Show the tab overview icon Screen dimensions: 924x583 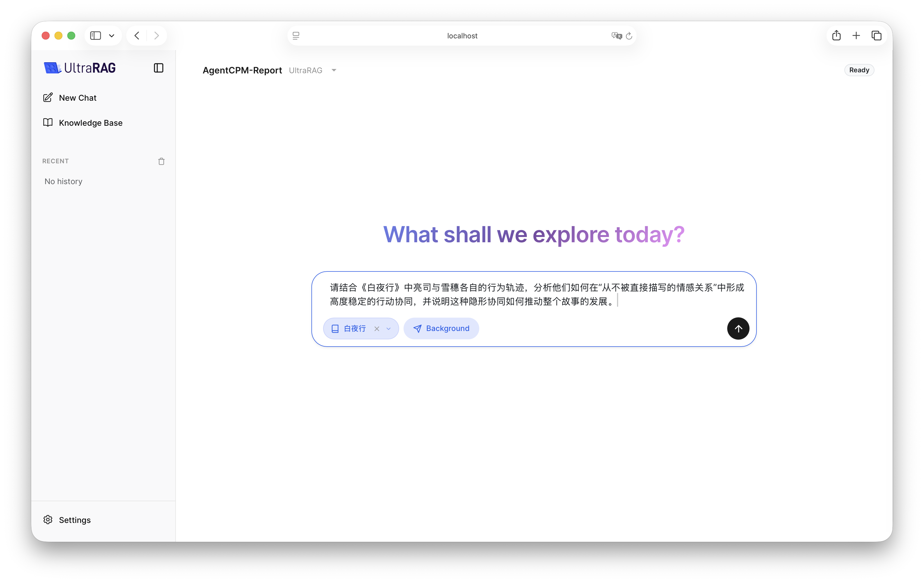876,36
